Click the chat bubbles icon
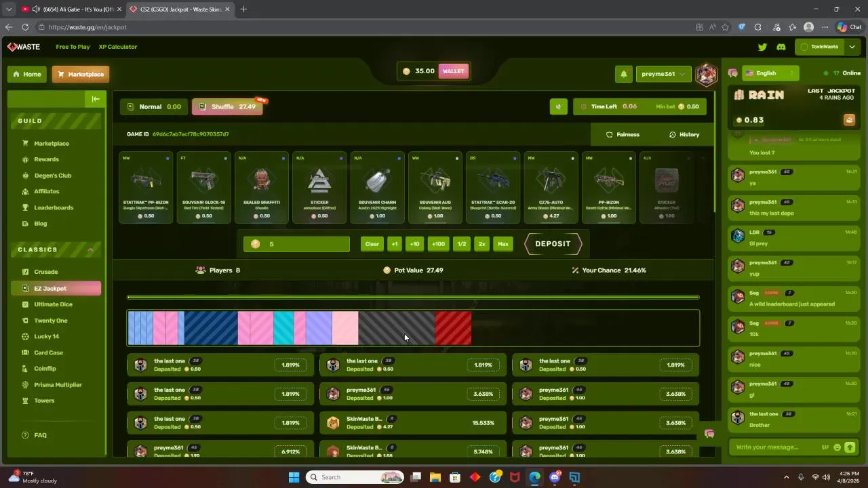The height and width of the screenshot is (488, 868). 733,73
